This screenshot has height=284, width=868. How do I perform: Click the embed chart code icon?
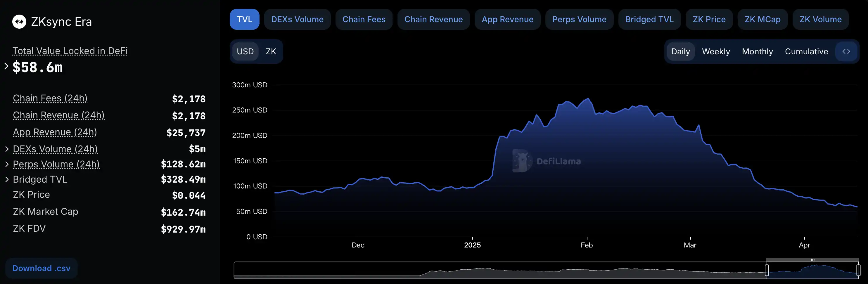[846, 51]
